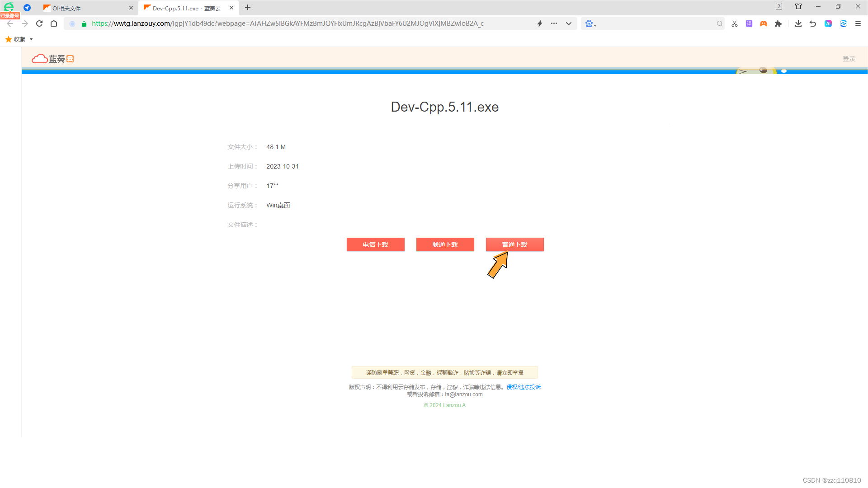Viewport: 868px width, 488px height.
Task: Close the Dev-Cpp.5.11.exe tab
Action: (x=231, y=8)
